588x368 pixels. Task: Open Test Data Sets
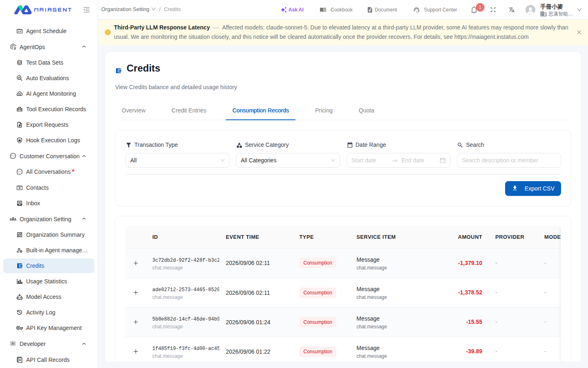[x=49, y=63]
